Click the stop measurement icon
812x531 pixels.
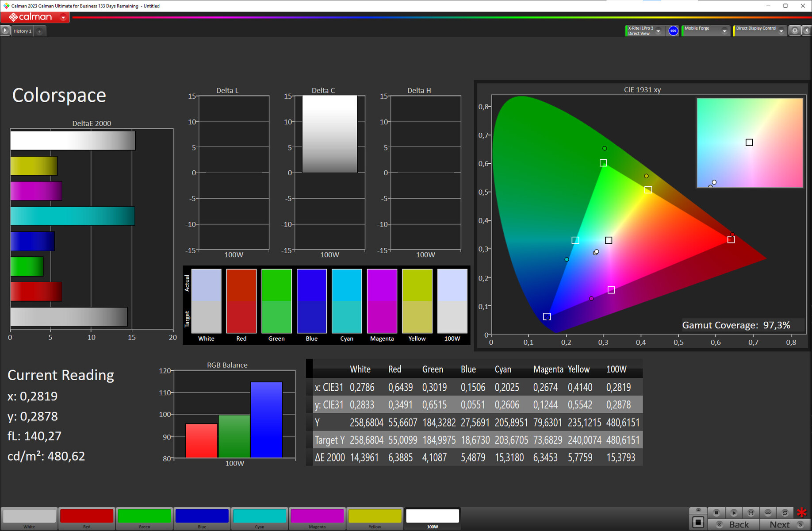[716, 512]
